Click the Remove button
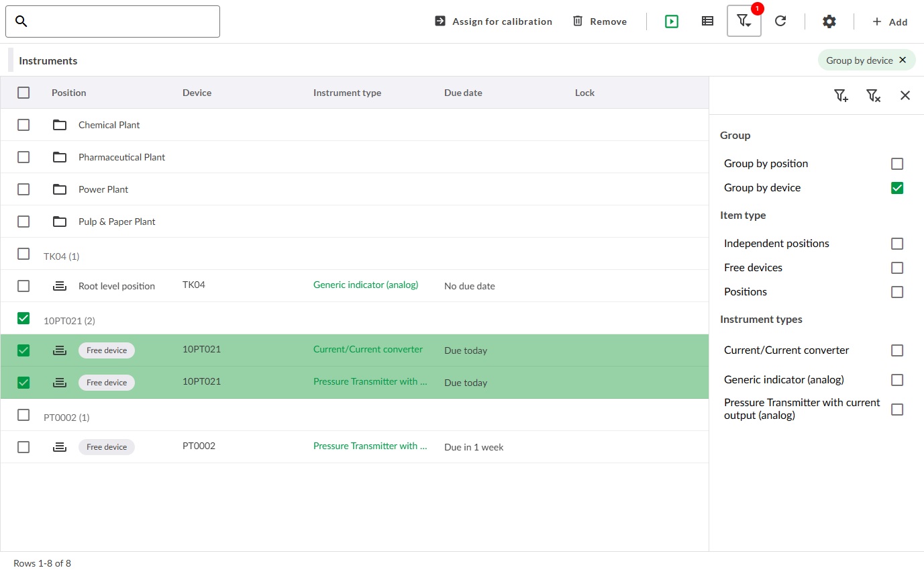This screenshot has height=576, width=924. click(x=599, y=21)
